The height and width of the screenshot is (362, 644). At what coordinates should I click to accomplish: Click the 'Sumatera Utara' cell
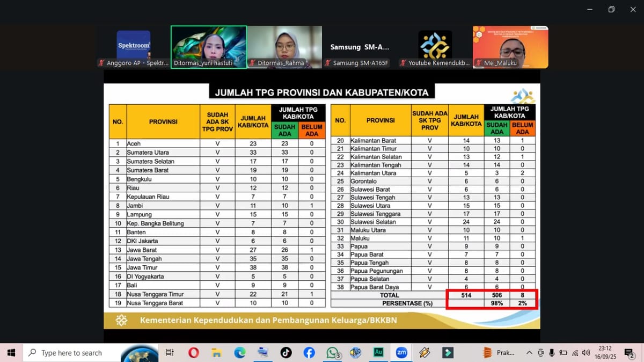[163, 153]
